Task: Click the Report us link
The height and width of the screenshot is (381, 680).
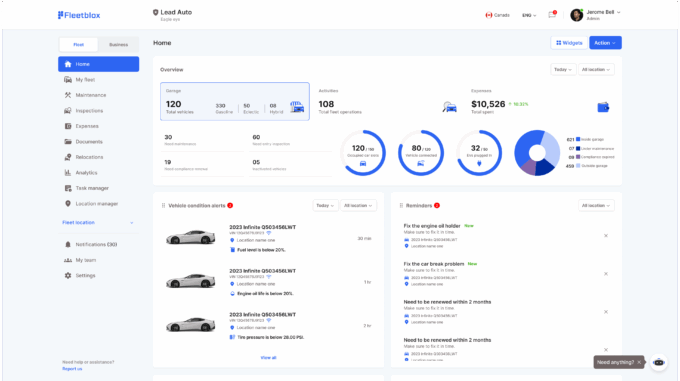Action: [72, 369]
